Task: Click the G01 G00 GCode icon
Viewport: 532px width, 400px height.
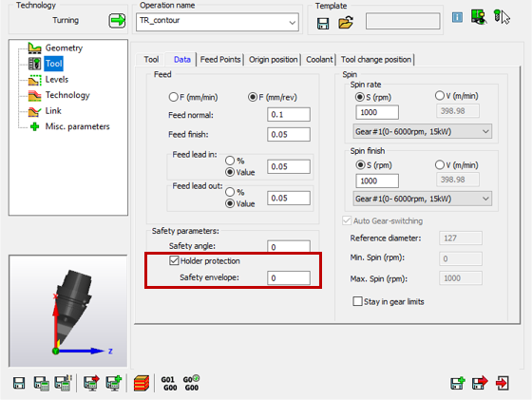Action: coord(169,384)
